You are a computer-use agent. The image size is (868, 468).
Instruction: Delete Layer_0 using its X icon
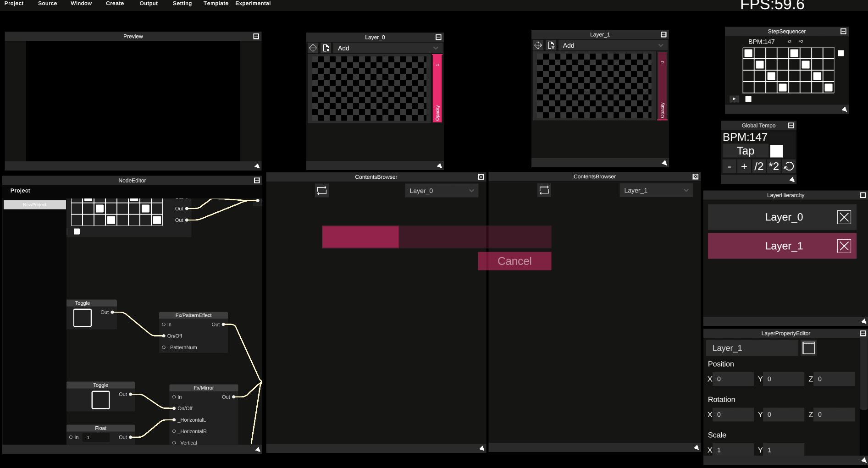coord(844,217)
